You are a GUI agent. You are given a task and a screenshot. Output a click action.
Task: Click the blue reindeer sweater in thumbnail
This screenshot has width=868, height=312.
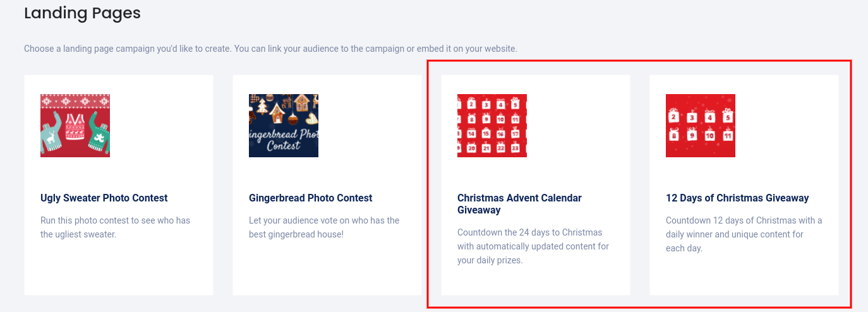coord(51,134)
